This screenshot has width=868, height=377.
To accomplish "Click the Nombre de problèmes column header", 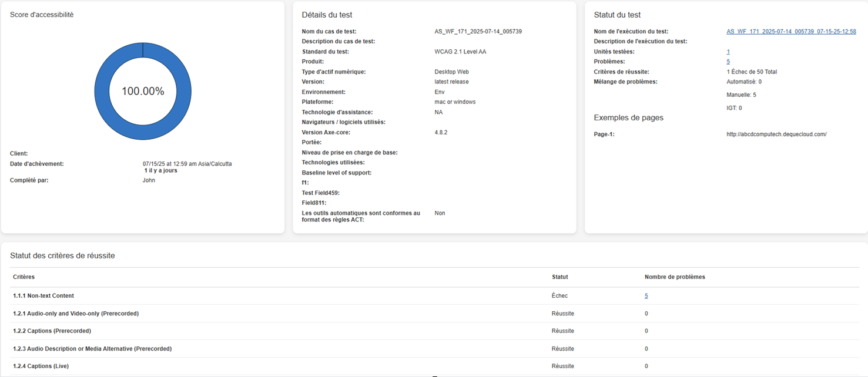I will tap(675, 277).
